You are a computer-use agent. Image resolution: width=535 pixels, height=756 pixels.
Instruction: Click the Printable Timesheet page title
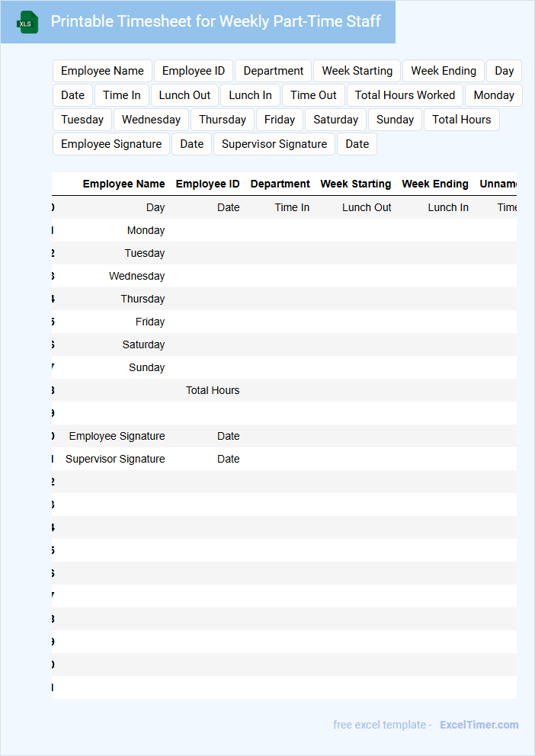[x=216, y=21]
